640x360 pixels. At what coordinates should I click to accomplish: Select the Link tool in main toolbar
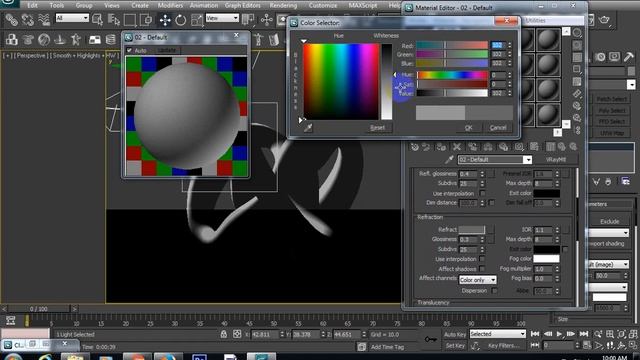tap(11, 19)
